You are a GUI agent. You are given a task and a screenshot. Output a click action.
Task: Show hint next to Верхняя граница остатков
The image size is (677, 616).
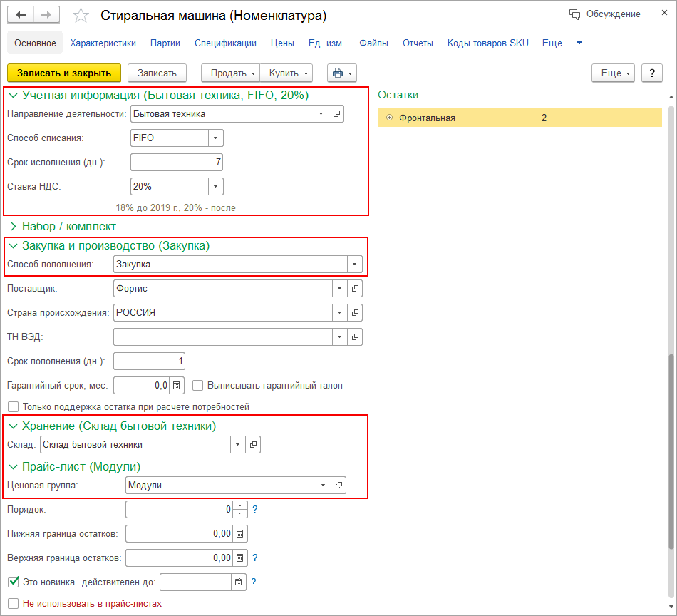pos(254,558)
